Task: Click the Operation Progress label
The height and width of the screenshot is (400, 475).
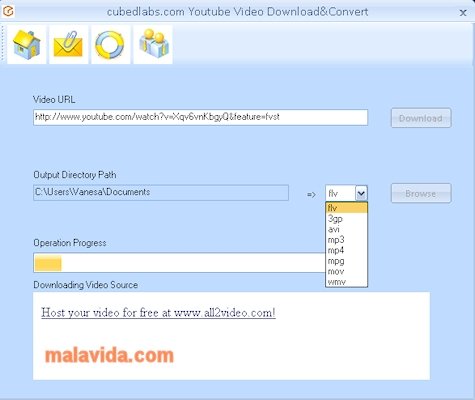Action: (70, 243)
